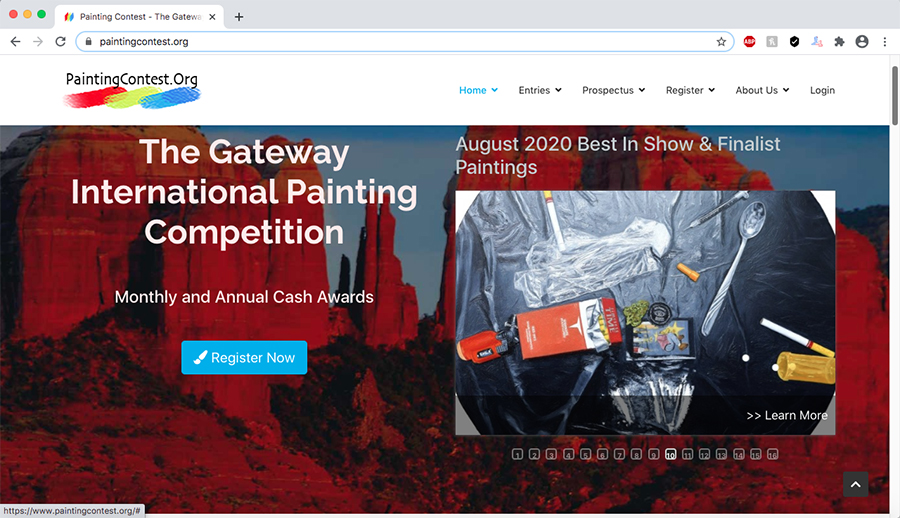Bookmark page with the star icon
This screenshot has width=900, height=518.
tap(721, 41)
